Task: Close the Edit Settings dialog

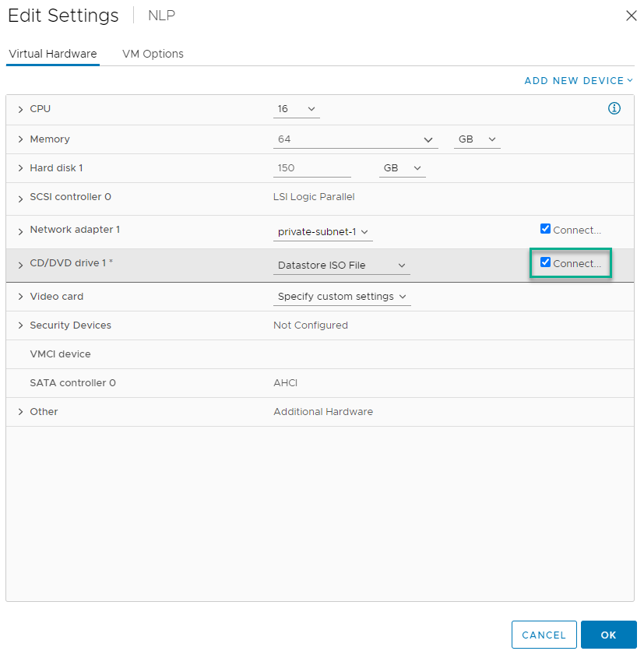Action: click(631, 16)
